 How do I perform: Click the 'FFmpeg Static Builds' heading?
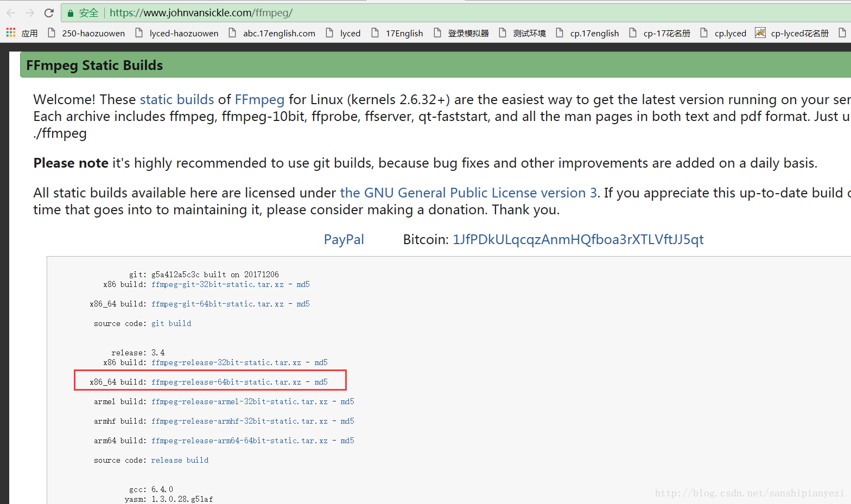click(94, 66)
